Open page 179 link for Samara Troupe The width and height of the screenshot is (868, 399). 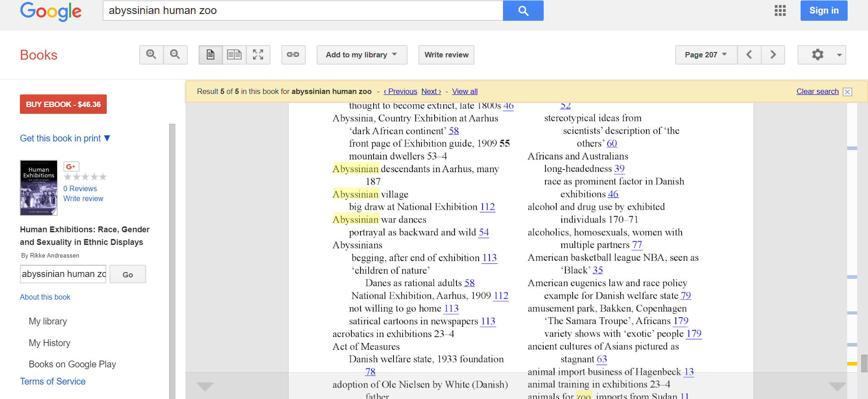681,321
